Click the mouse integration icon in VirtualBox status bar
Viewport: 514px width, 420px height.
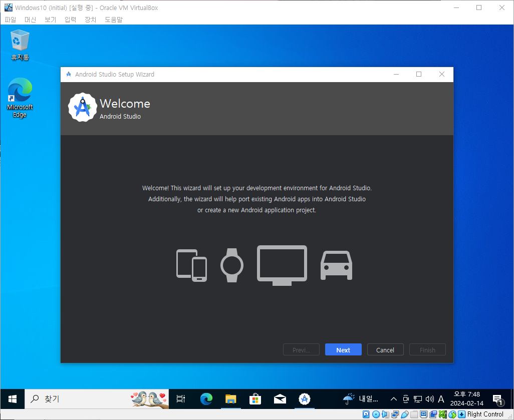[452, 414]
